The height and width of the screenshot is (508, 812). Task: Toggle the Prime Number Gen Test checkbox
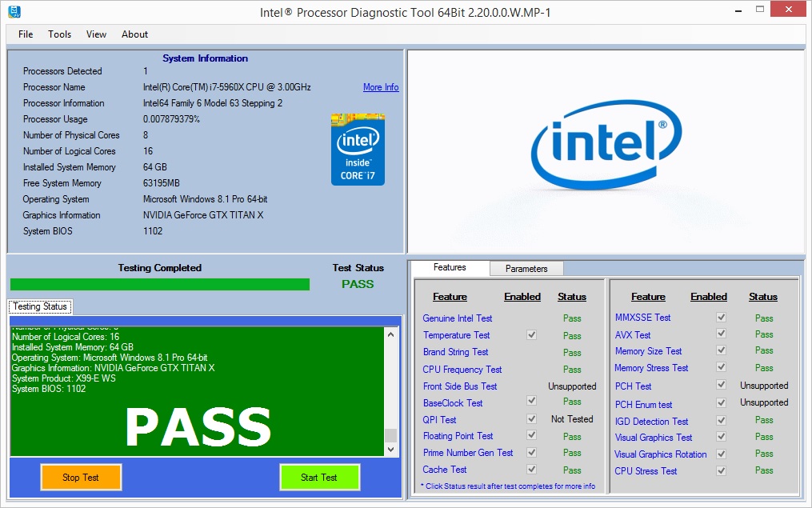pos(531,452)
